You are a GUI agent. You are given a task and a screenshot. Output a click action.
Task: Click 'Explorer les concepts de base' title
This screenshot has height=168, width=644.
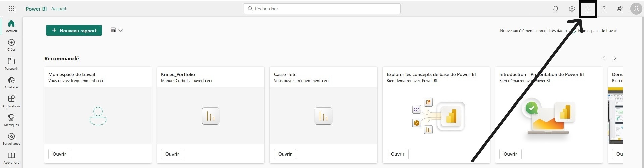click(x=431, y=74)
